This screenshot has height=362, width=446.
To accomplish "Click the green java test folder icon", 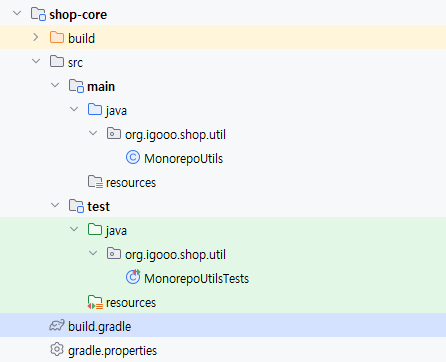I will click(95, 229).
